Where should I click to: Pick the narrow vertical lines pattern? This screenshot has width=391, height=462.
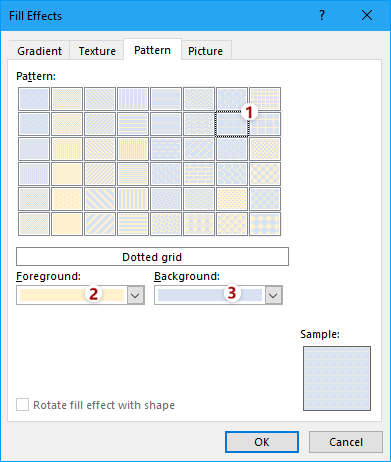coord(133,149)
